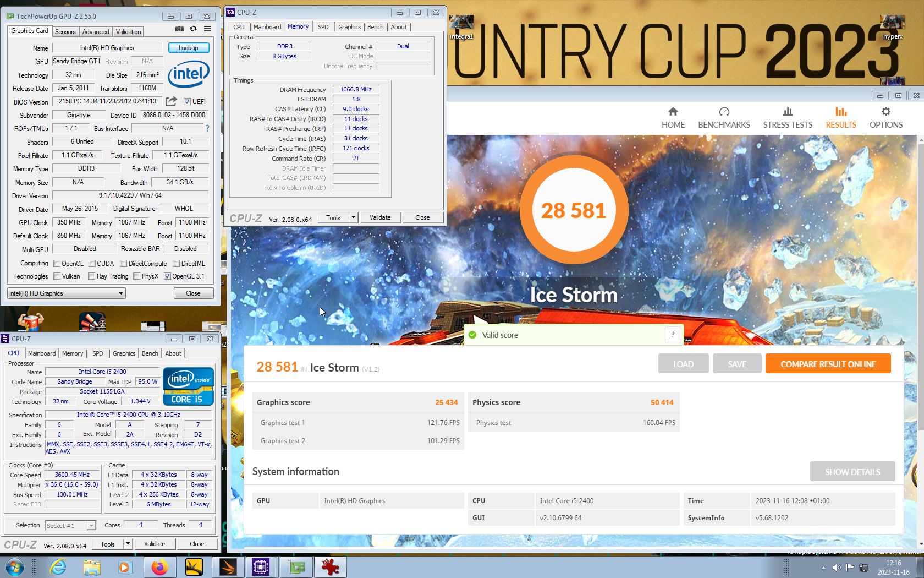Toggle the UEFI checkbox in GPU-Z
Viewport: 924px width, 578px height.
point(187,101)
